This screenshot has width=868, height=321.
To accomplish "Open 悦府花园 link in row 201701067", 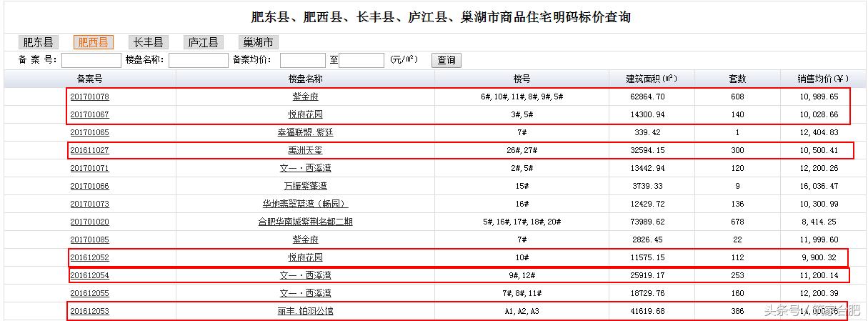I will click(x=305, y=114).
